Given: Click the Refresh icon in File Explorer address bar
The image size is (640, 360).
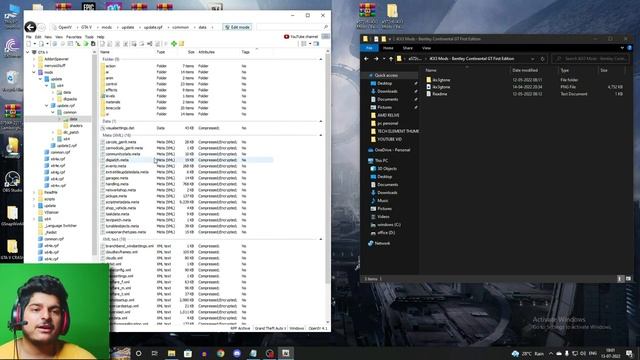Looking at the screenshot, I should (542, 59).
